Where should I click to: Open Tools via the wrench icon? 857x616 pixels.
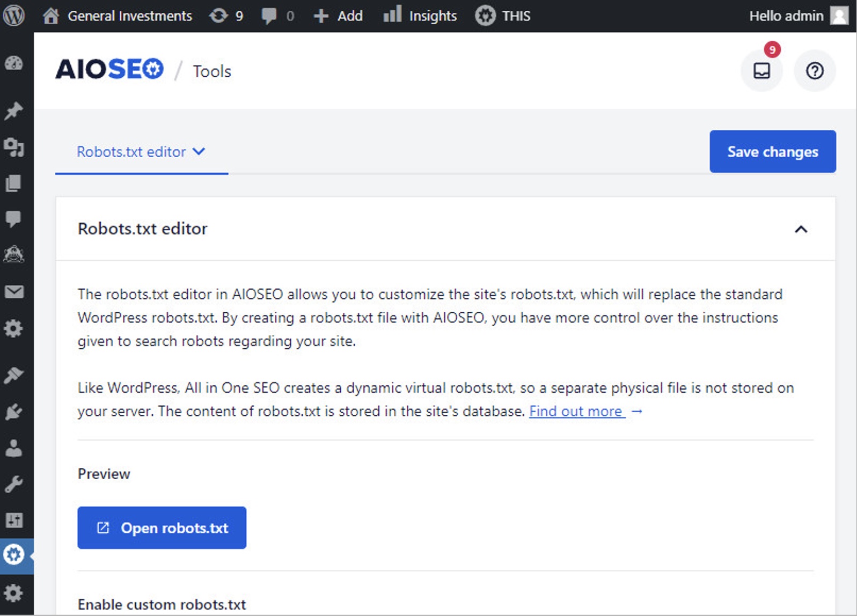pos(14,484)
